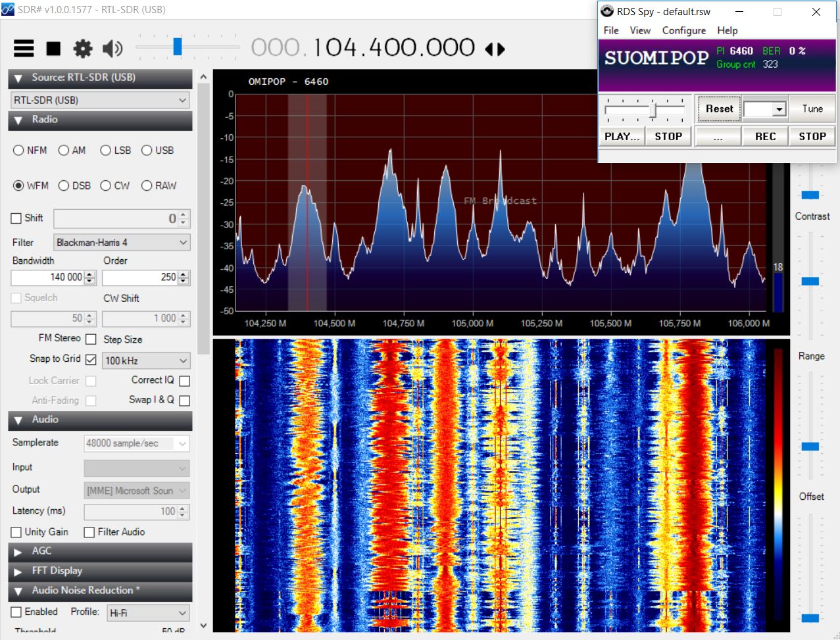Expand the AGC panel
This screenshot has width=840, height=640.
click(x=18, y=552)
